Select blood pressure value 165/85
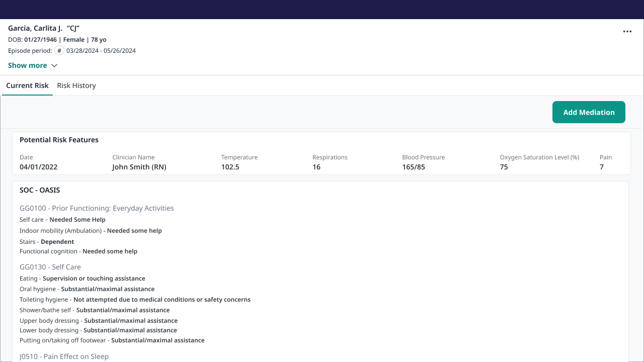Image resolution: width=644 pixels, height=362 pixels. pyautogui.click(x=414, y=167)
